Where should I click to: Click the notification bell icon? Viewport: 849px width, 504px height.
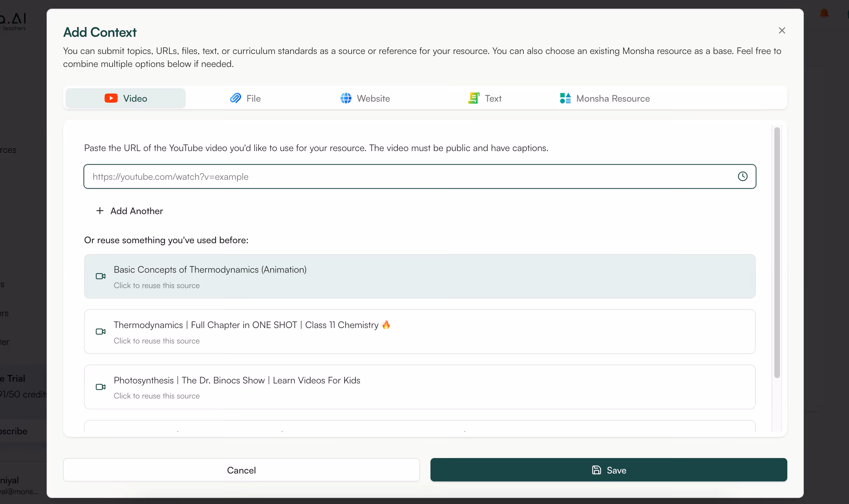pyautogui.click(x=824, y=13)
